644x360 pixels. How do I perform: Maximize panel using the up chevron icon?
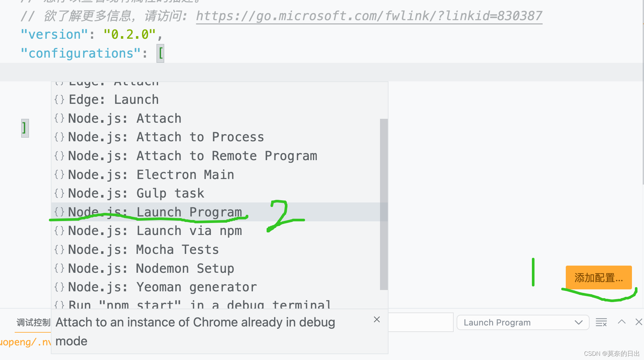click(622, 322)
